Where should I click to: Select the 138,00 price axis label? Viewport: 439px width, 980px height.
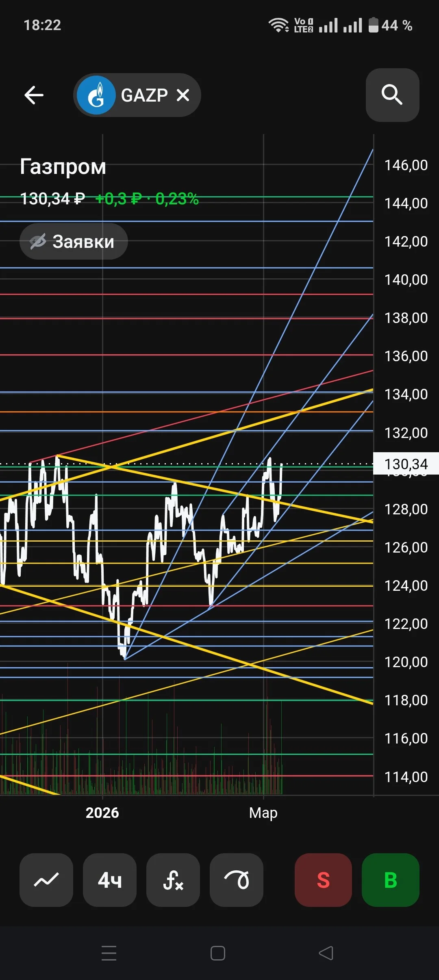click(406, 318)
